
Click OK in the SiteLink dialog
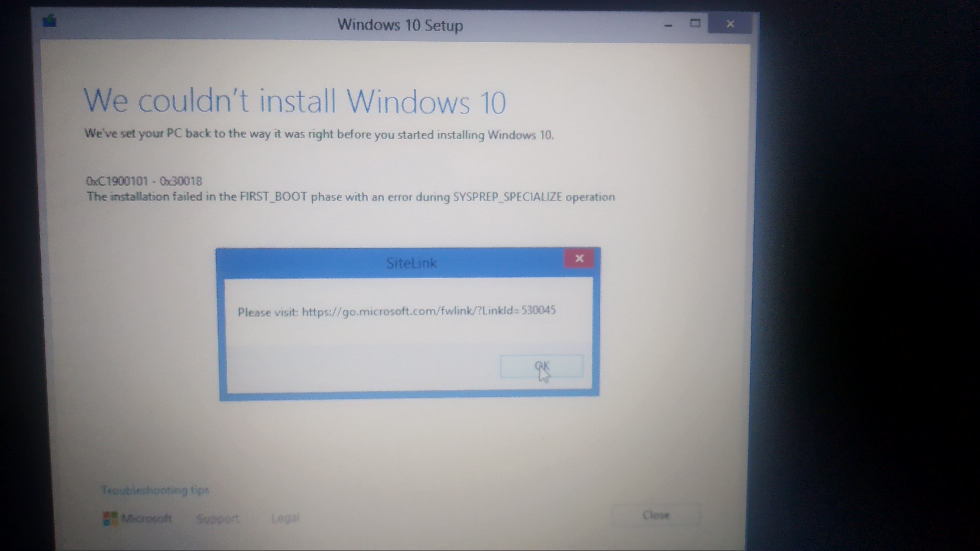point(541,366)
